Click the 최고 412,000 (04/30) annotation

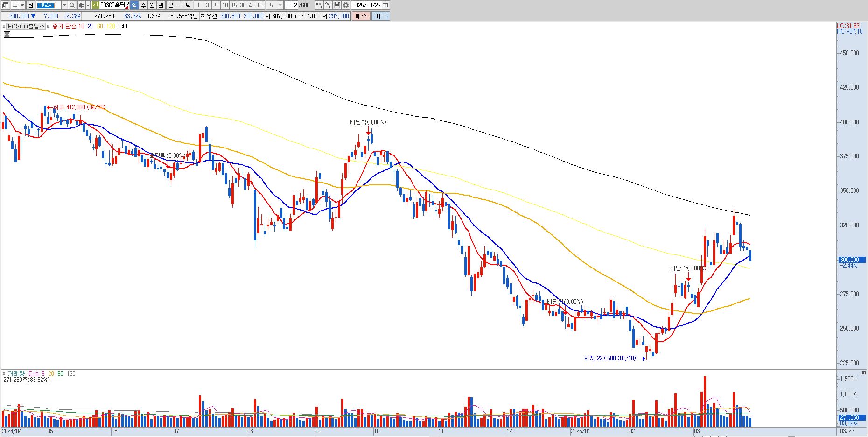coord(79,107)
